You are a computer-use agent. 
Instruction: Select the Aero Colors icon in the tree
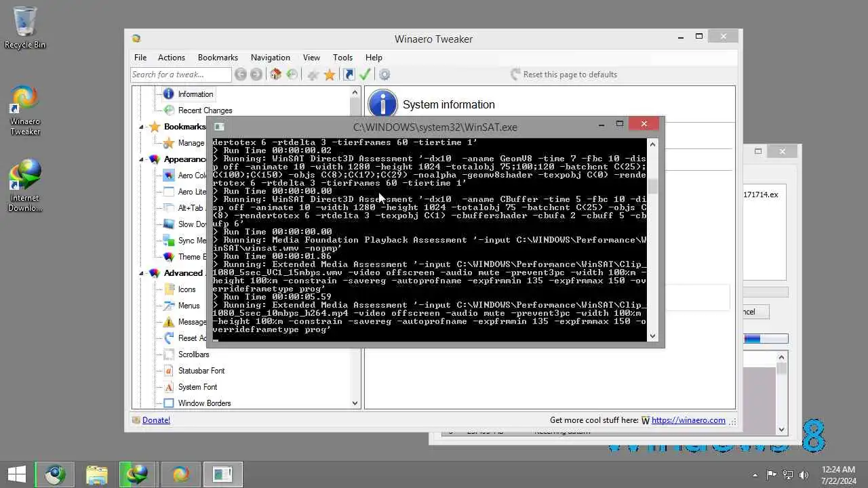(168, 176)
